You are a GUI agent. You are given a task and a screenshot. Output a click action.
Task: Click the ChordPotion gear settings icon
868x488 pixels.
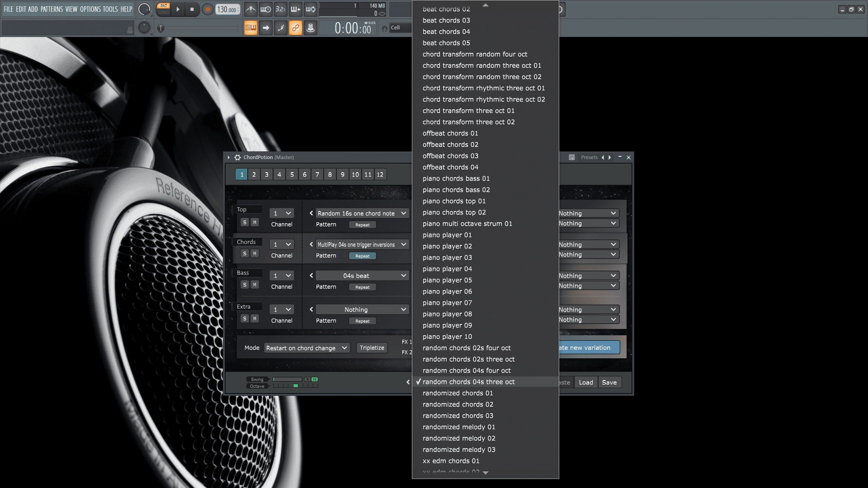[237, 157]
